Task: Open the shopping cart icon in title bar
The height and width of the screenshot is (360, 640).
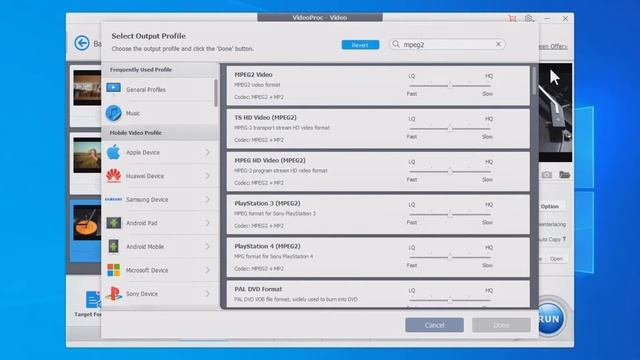Action: click(x=512, y=18)
